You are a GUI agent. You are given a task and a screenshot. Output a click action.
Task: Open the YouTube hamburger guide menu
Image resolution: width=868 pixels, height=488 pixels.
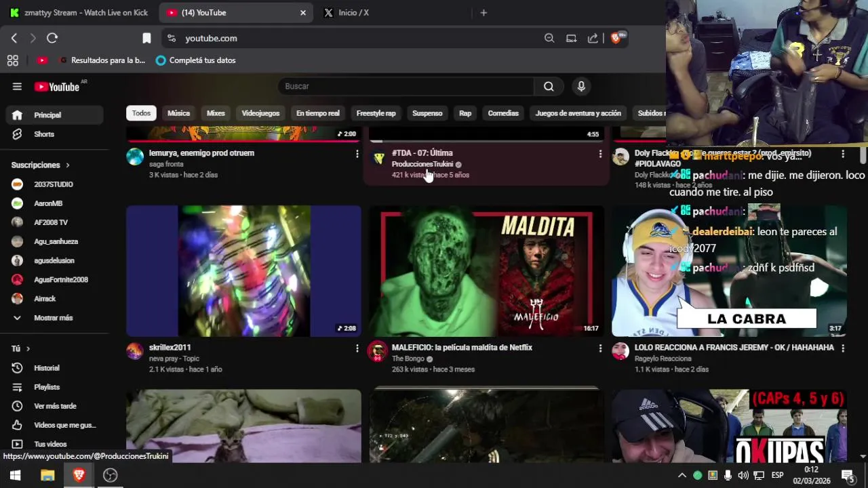point(17,86)
